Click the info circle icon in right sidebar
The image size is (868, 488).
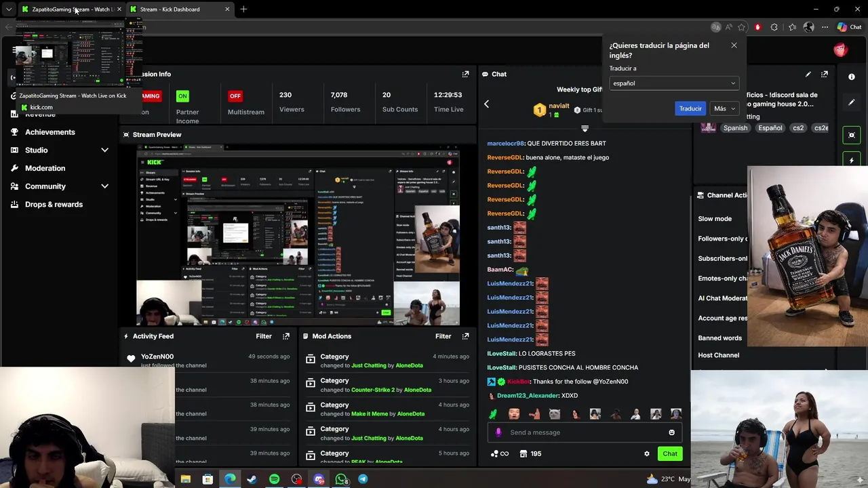[852, 77]
